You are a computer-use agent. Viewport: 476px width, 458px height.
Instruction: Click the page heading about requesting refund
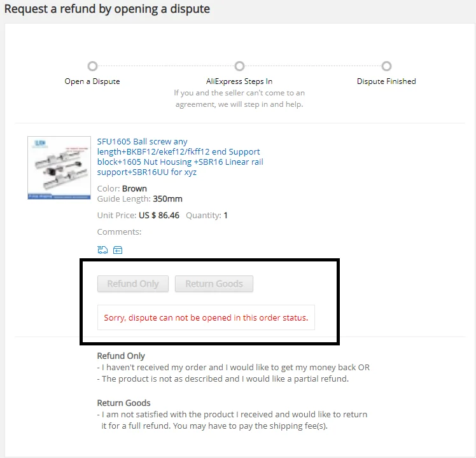107,9
